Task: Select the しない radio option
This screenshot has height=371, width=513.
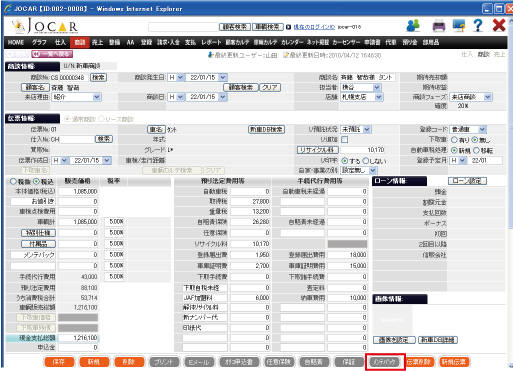Action: click(x=366, y=161)
